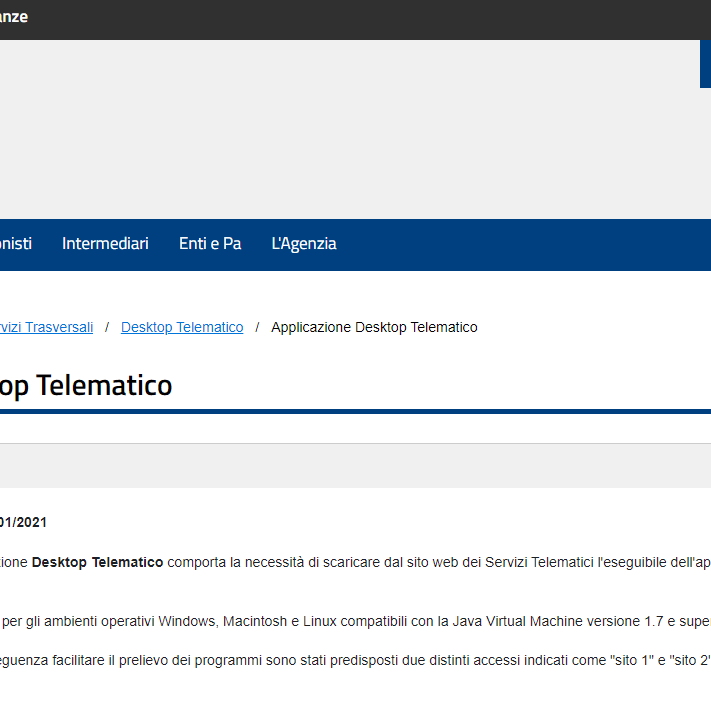Click 'Applicazione Desktop Telematico' breadcrumb text
This screenshot has height=711, width=711.
(x=374, y=327)
